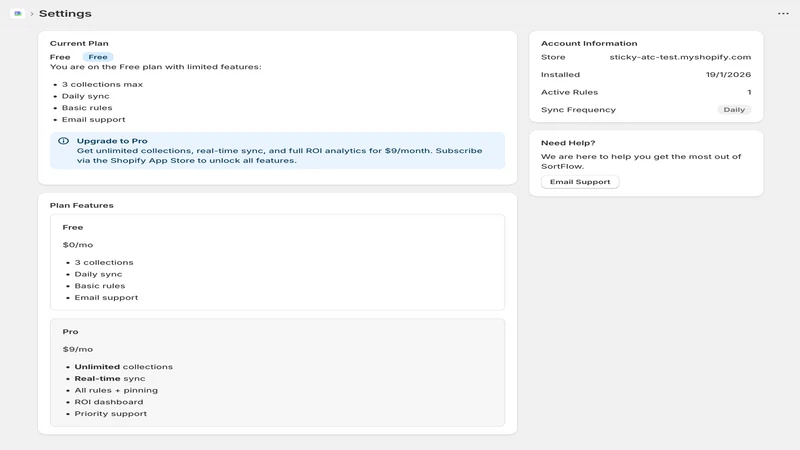The width and height of the screenshot is (800, 450).
Task: Click the 'Unlimited collections' bullet
Action: [123, 367]
